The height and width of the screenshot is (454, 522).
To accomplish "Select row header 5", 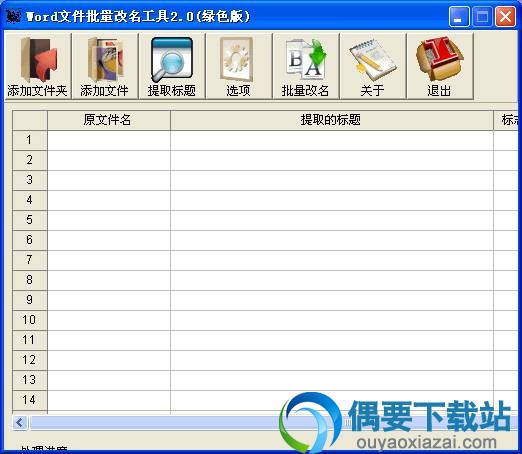I will coord(30,220).
